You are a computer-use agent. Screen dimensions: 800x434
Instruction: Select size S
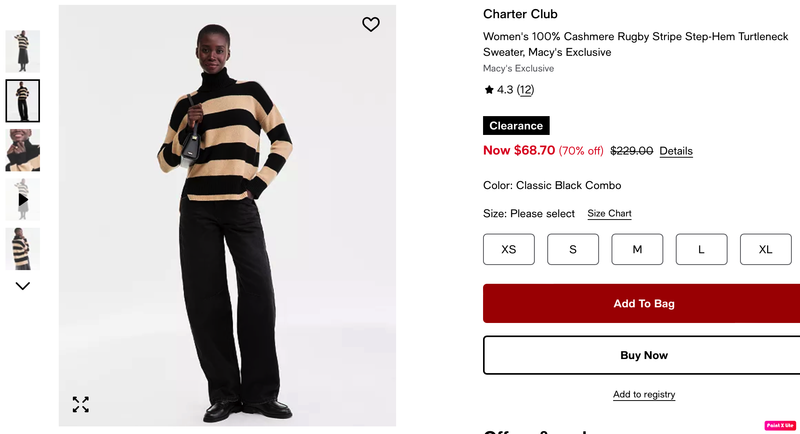(573, 249)
